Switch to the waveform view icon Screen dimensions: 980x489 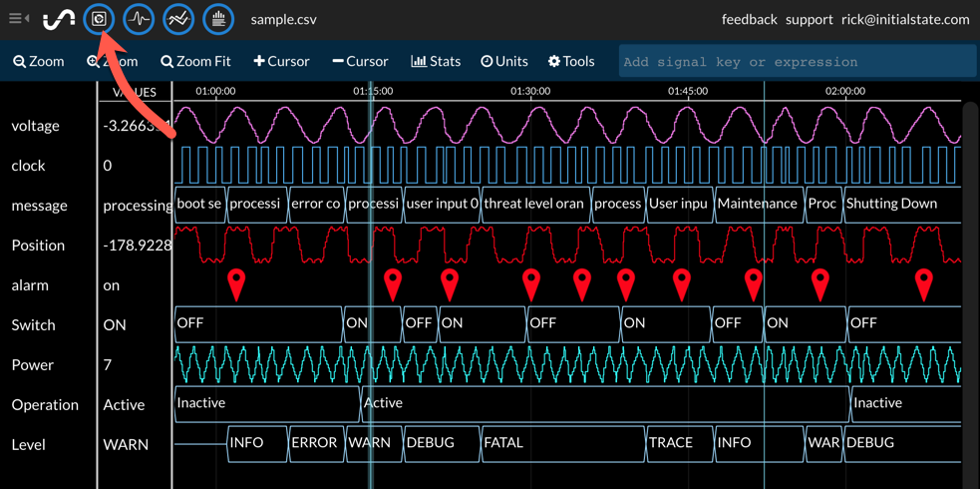tap(139, 19)
